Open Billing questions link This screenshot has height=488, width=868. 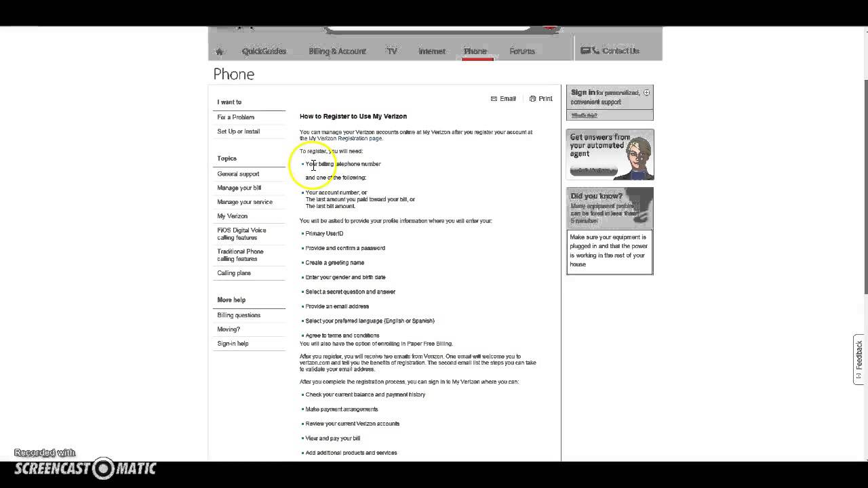(x=239, y=315)
